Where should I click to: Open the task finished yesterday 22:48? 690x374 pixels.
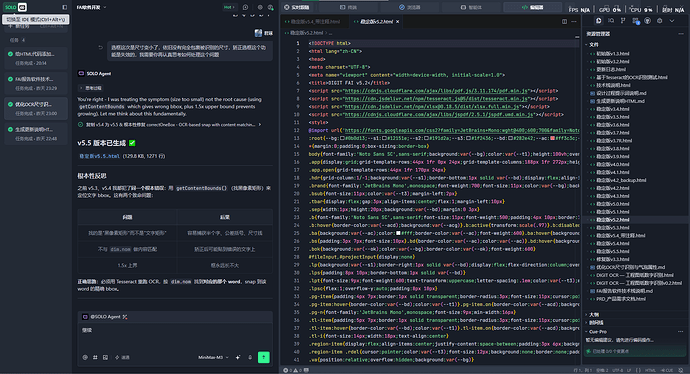36,133
